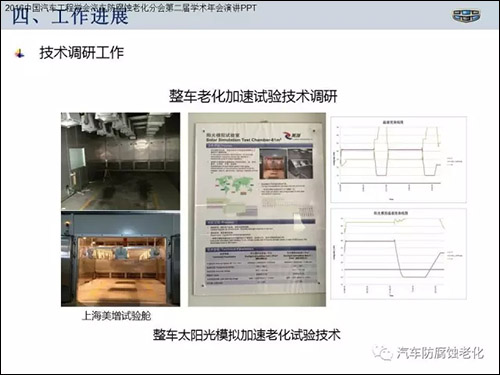Image resolution: width=500 pixels, height=375 pixels.
Task: Select the lower sunlight simulation chart
Action: click(x=398, y=254)
